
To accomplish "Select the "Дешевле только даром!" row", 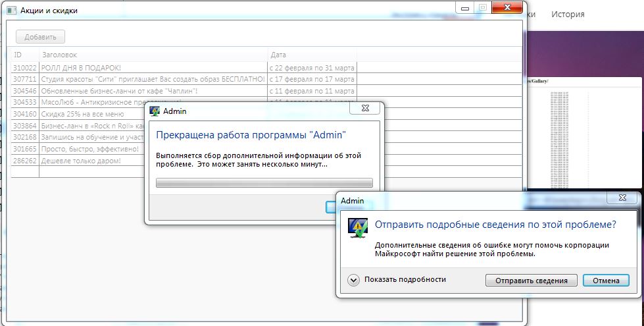I will [81, 161].
